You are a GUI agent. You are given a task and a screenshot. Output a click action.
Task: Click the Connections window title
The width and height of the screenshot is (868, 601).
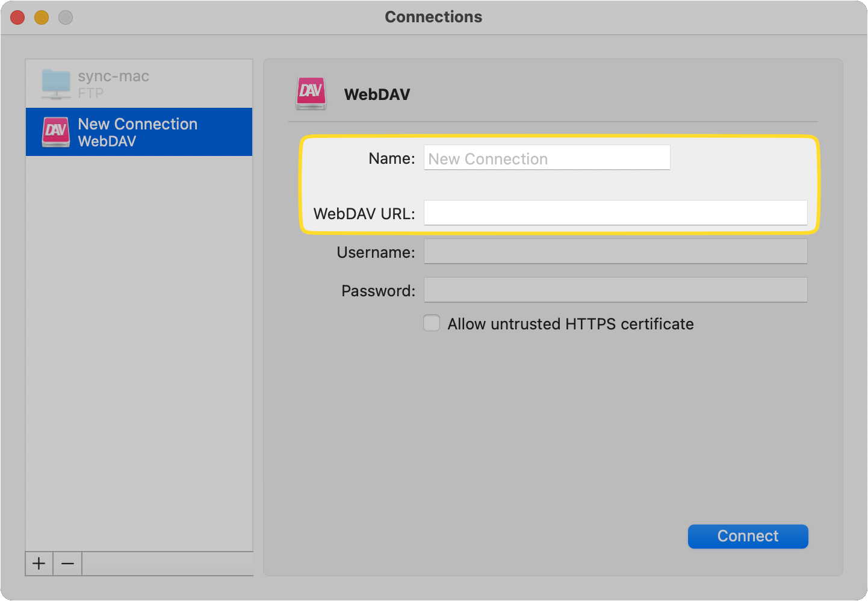click(x=433, y=17)
